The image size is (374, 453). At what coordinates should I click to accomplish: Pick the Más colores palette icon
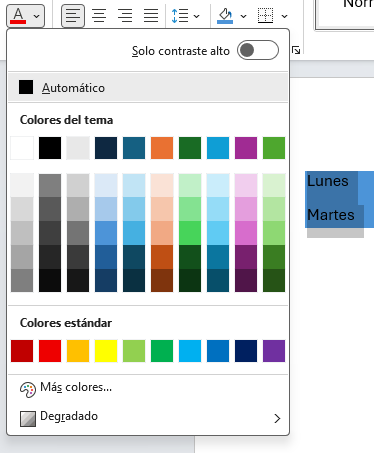(28, 390)
